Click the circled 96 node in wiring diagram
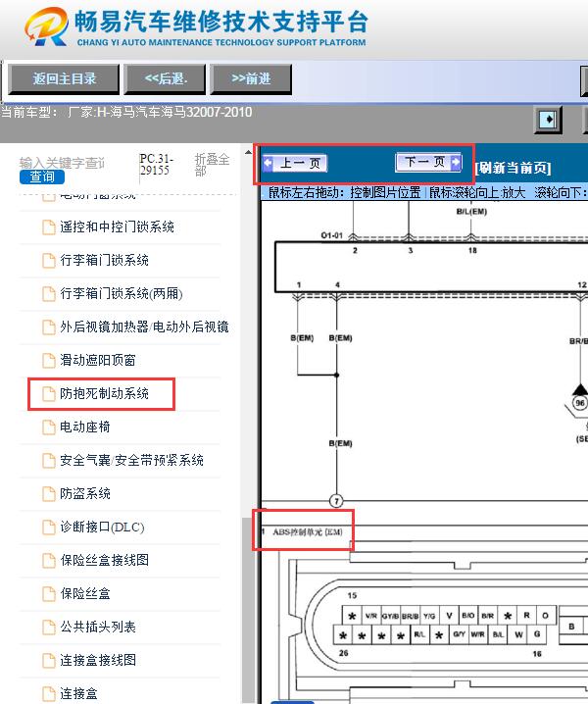Screen dimensions: 588x704 580,403
